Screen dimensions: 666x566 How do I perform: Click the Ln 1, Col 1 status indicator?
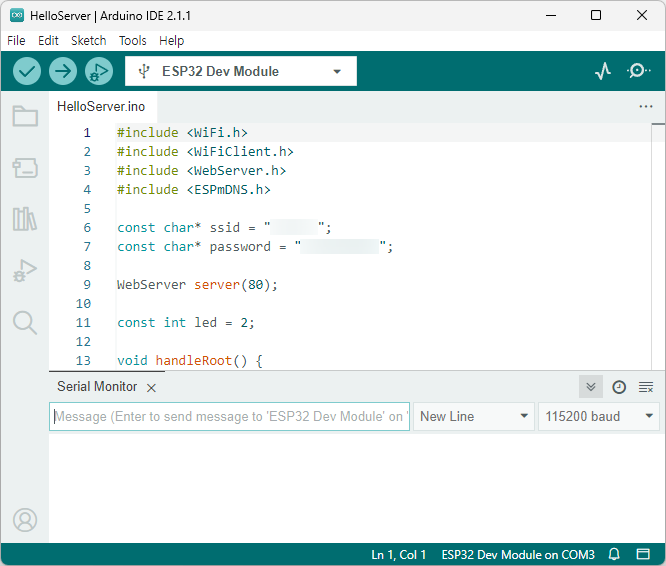coord(398,555)
